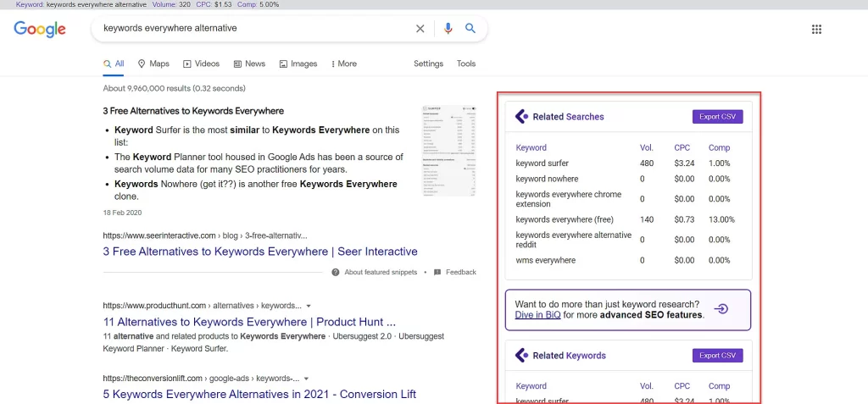Click the top bar Comp: 5.00% stat
868x404 pixels.
coord(258,4)
